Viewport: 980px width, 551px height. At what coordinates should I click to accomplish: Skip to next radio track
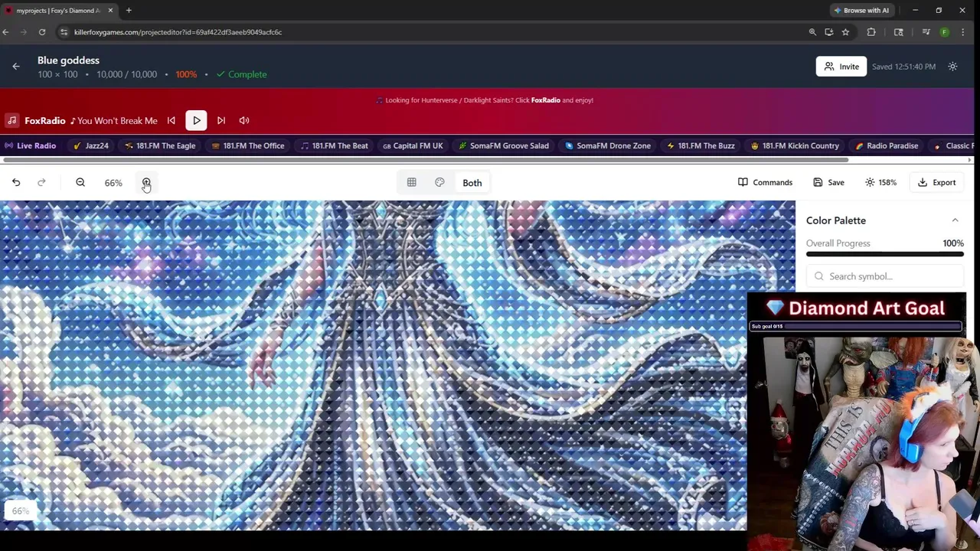click(221, 120)
